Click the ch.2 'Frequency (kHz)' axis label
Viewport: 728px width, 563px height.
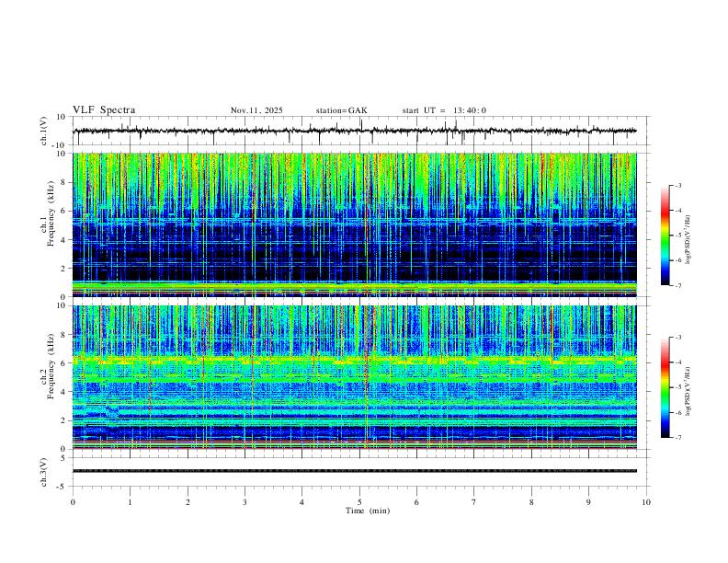51,365
